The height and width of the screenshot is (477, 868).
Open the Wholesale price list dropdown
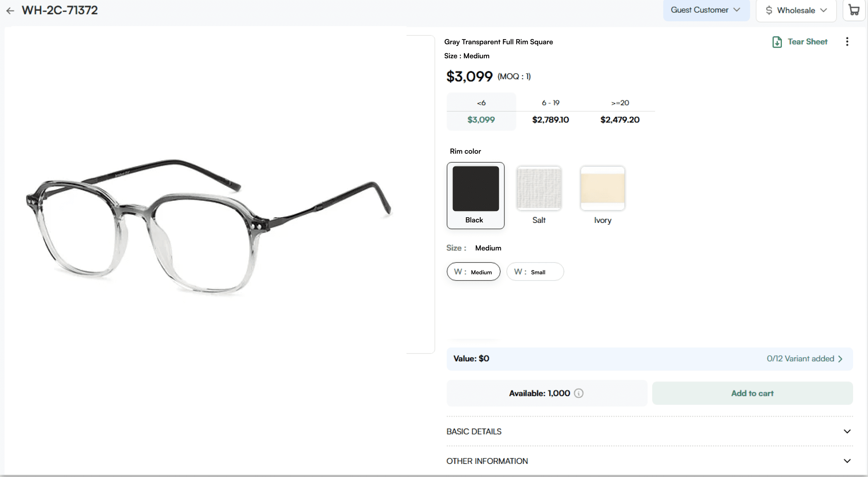[796, 10]
